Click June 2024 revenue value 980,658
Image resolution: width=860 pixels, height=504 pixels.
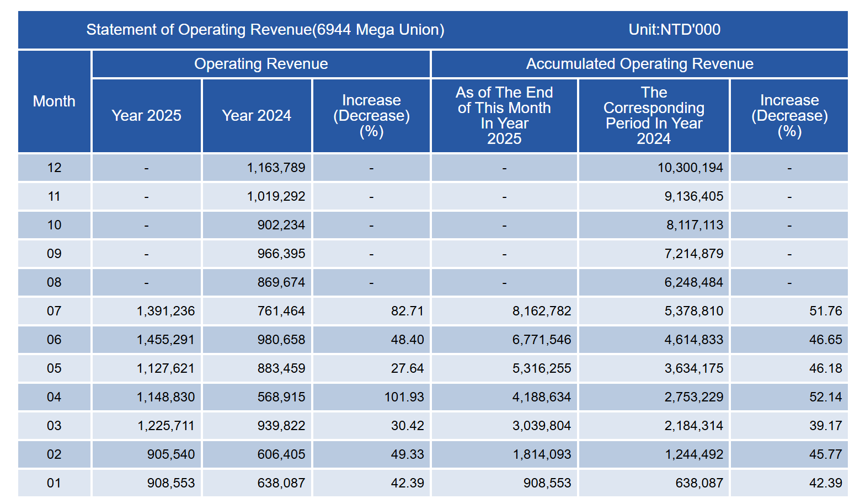point(281,340)
